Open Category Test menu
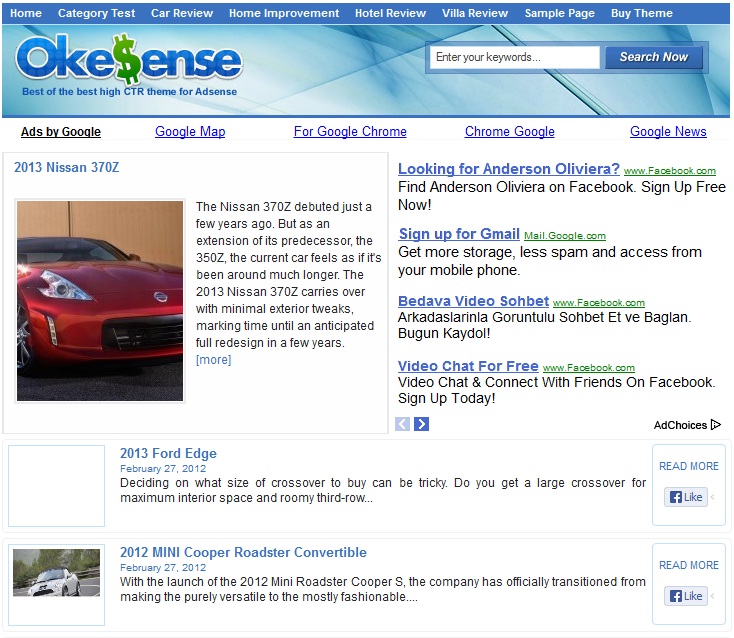Image resolution: width=734 pixels, height=638 pixels. pyautogui.click(x=96, y=13)
